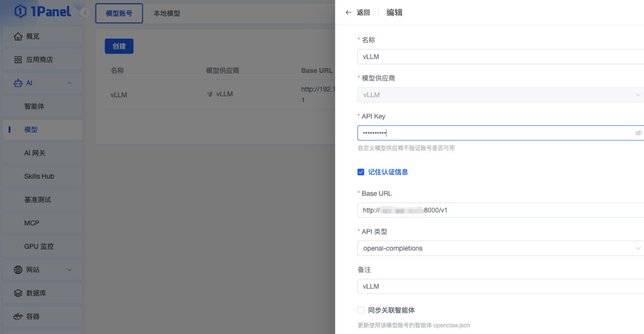The image size is (644, 334).
Task: Click the AI robot icon
Action: tap(18, 83)
